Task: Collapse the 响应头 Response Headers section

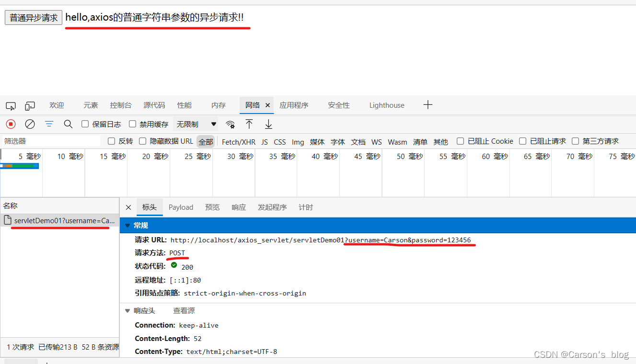Action: tap(127, 311)
